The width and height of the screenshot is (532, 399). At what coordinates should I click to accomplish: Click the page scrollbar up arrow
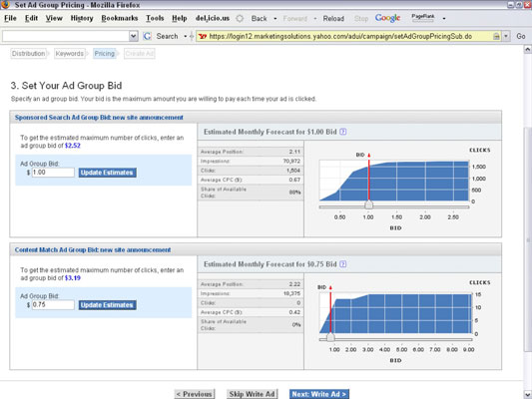528,50
